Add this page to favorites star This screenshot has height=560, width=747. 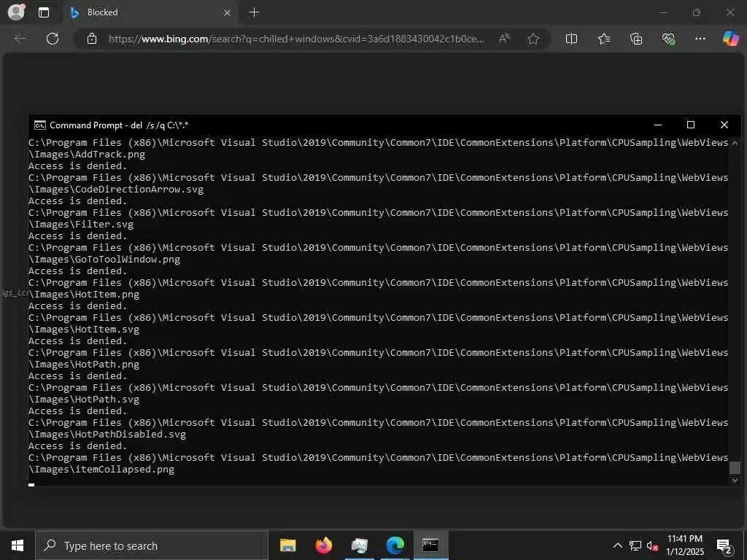[533, 39]
